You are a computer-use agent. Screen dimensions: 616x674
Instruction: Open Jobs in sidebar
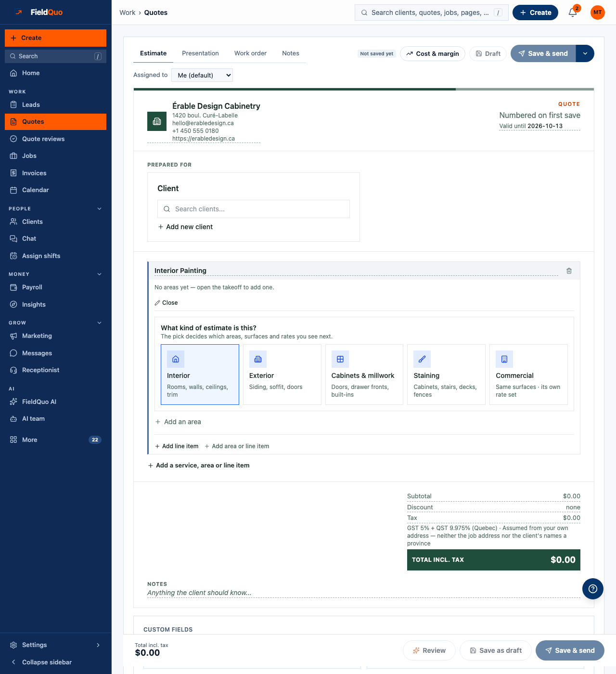point(55,156)
